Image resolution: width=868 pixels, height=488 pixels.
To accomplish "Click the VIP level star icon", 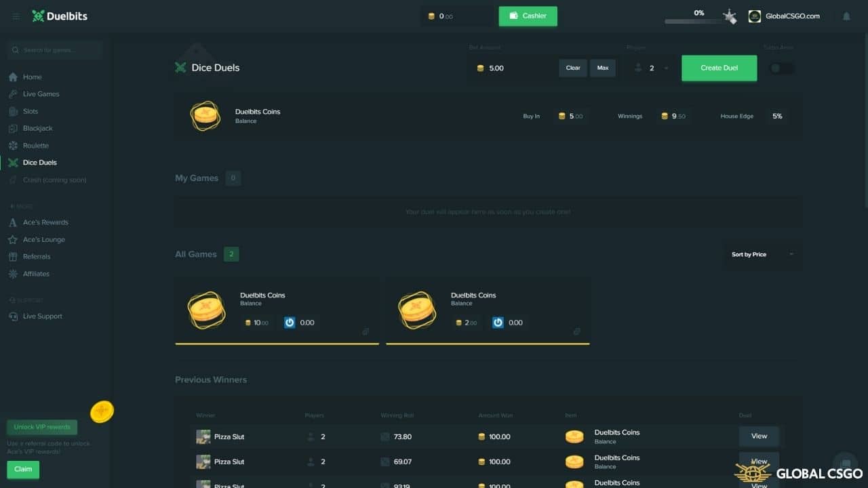I will coord(730,16).
